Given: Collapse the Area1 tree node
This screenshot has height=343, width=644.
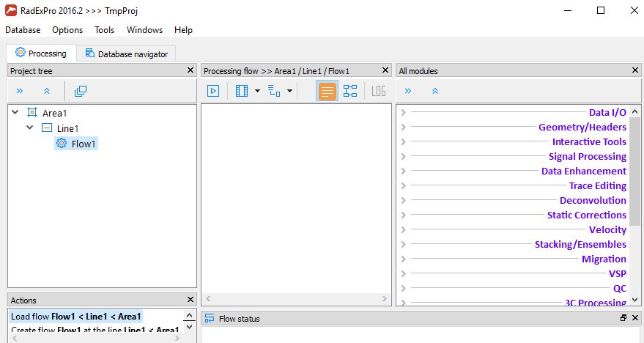Looking at the screenshot, I should [15, 112].
